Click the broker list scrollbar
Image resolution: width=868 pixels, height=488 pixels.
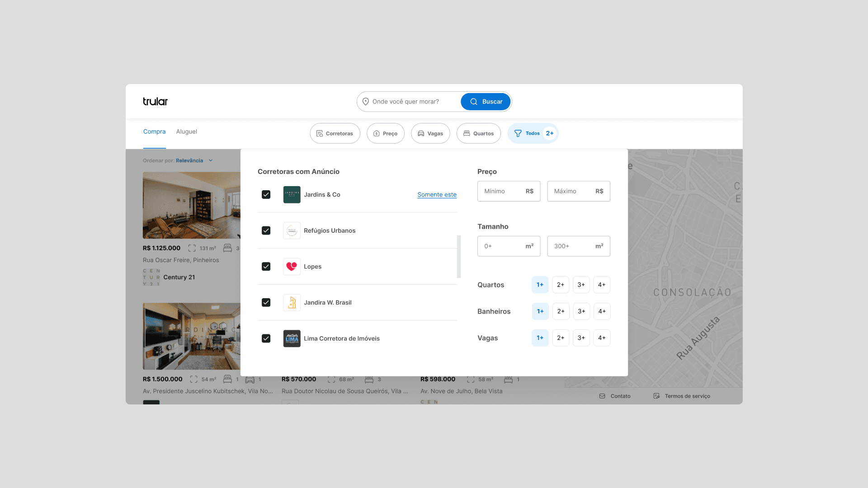click(x=459, y=257)
